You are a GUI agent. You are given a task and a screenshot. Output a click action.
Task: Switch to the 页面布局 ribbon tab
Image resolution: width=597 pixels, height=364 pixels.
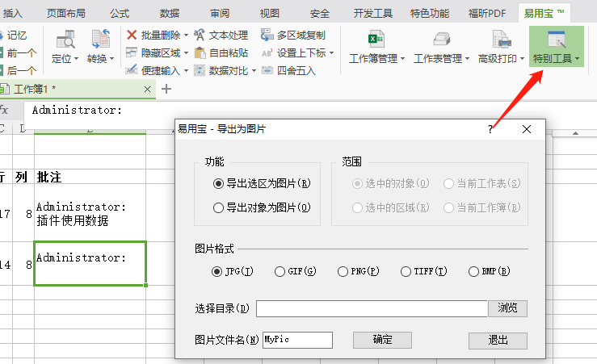point(66,14)
